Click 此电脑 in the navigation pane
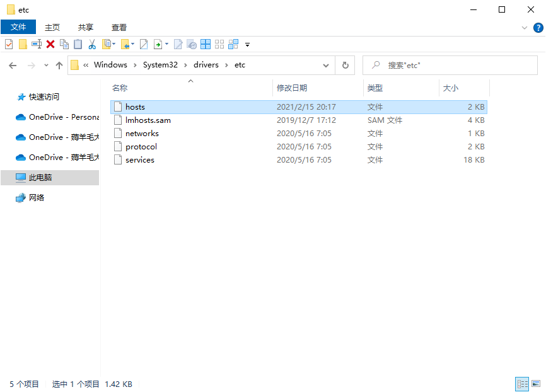This screenshot has width=546, height=392. tap(40, 178)
